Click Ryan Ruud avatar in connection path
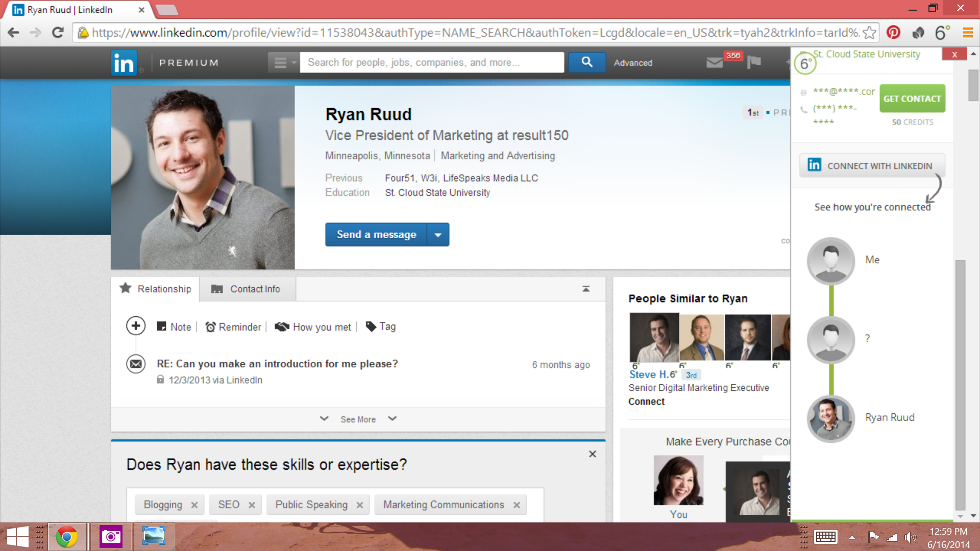The image size is (980, 551). pyautogui.click(x=831, y=418)
